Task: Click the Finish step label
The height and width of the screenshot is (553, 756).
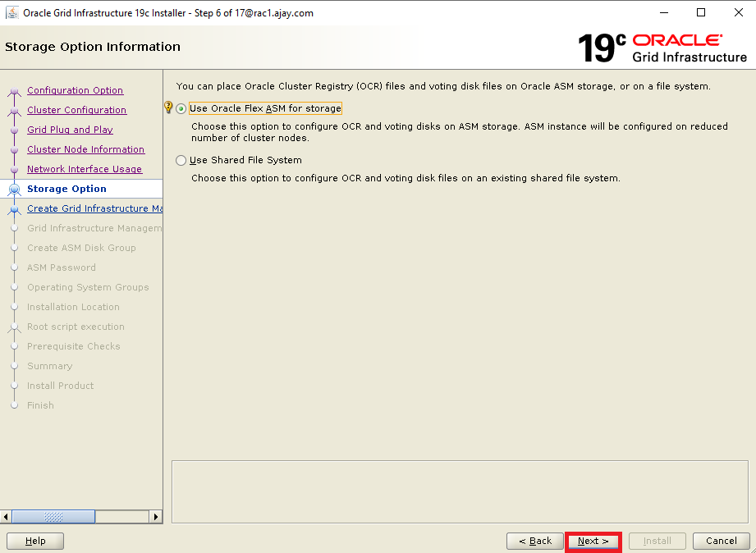Action: [40, 405]
